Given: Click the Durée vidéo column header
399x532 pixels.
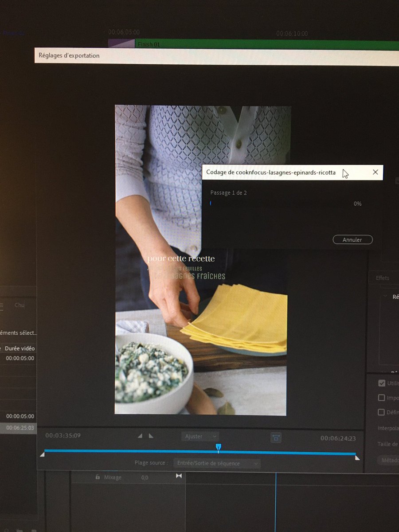Looking at the screenshot, I should tap(20, 348).
